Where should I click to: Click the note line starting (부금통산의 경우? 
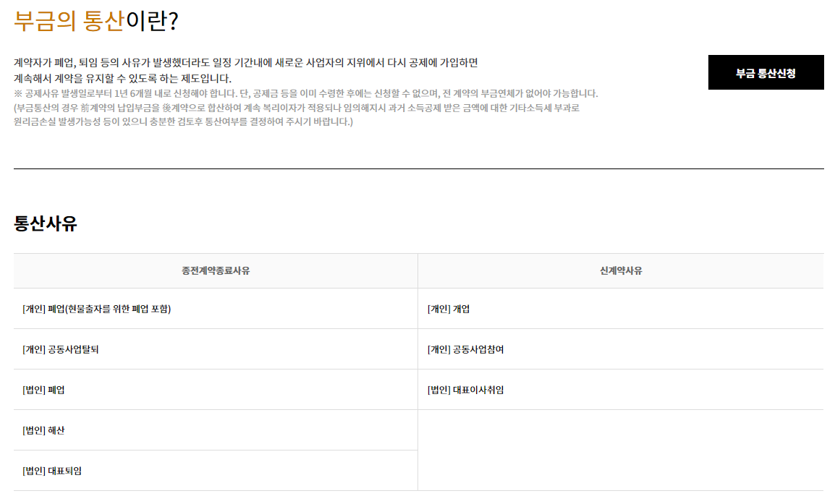pyautogui.click(x=297, y=108)
